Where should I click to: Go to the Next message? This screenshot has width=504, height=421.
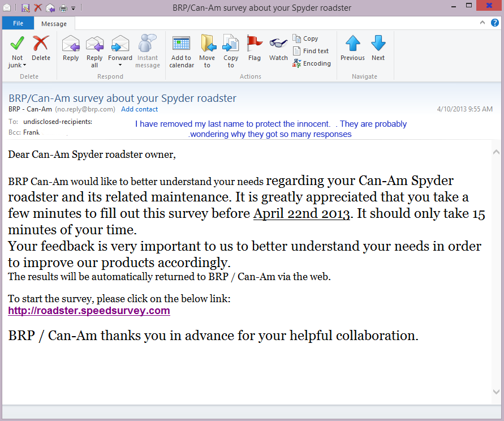tap(378, 48)
